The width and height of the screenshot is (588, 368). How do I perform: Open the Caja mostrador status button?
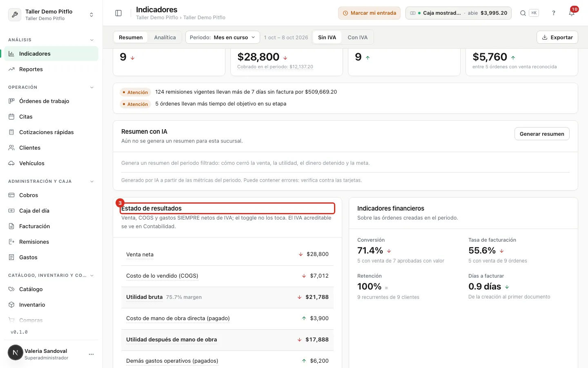tap(459, 13)
